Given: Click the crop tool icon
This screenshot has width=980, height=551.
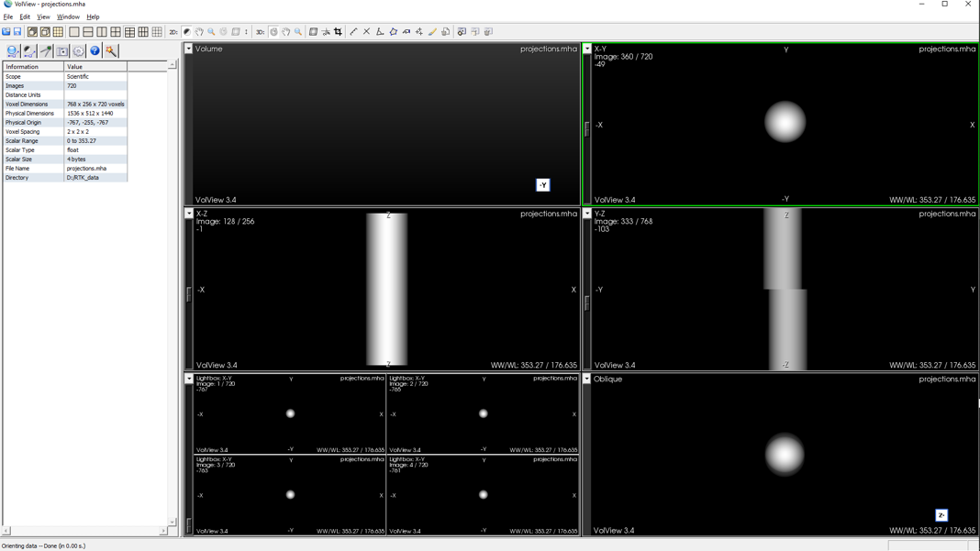Looking at the screenshot, I should pos(338,32).
